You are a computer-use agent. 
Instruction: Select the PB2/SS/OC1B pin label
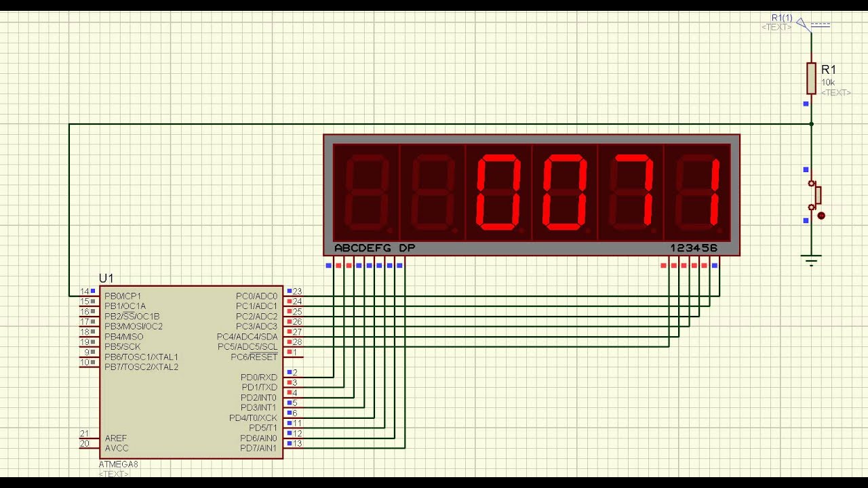coord(132,317)
